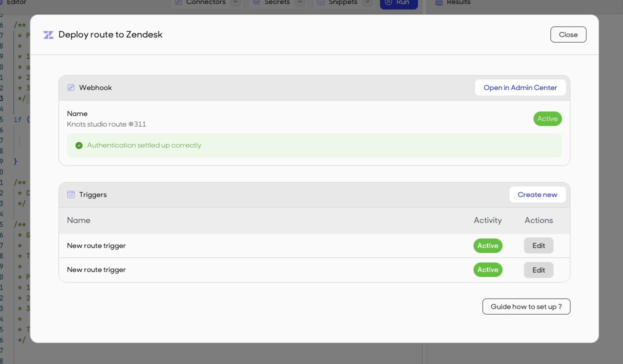The width and height of the screenshot is (623, 364).
Task: Click the Active badge of the second trigger
Action: coord(488,269)
